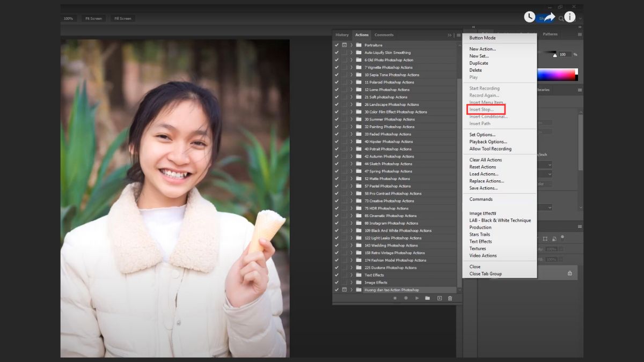The width and height of the screenshot is (644, 362).
Task: Pick a color from the spectrum ramp
Action: (557, 75)
